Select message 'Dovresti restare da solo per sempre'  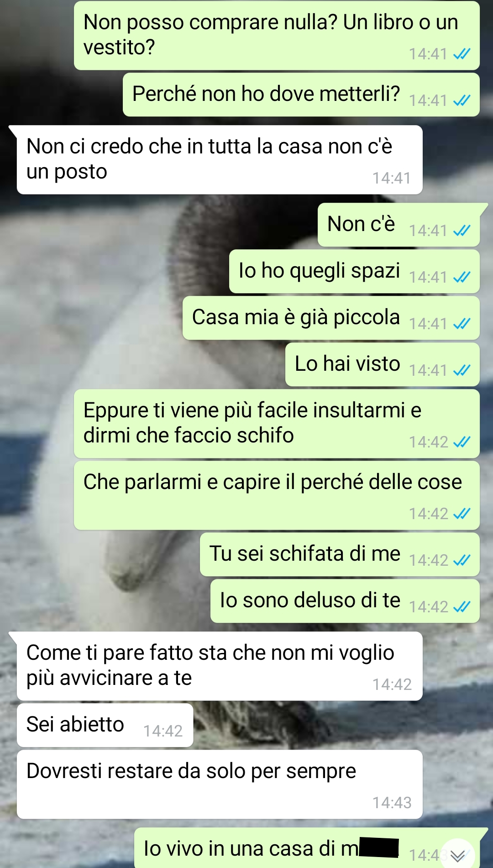coord(220,784)
